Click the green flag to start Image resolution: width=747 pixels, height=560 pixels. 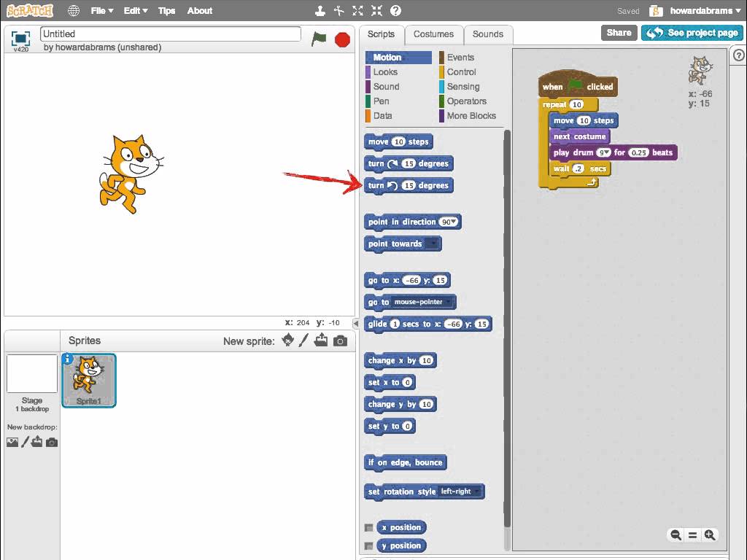tap(319, 39)
